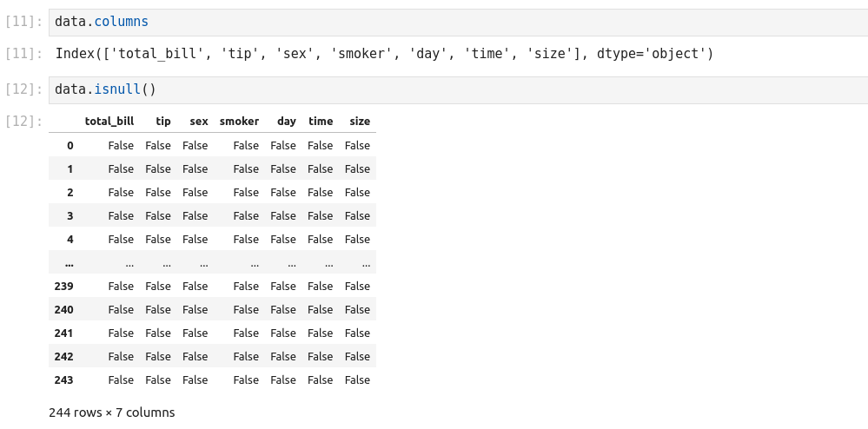This screenshot has height=429, width=868.
Task: Click into the data.columns code cell
Action: pos(434,20)
